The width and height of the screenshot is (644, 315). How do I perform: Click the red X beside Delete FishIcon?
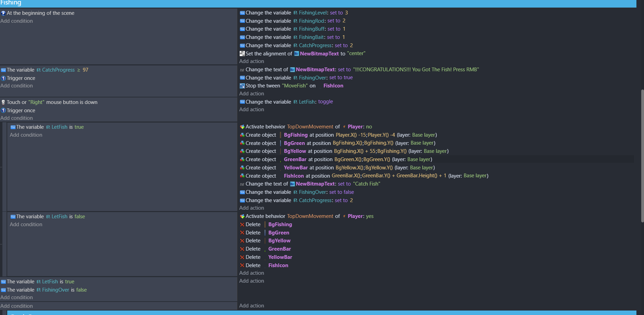242,265
